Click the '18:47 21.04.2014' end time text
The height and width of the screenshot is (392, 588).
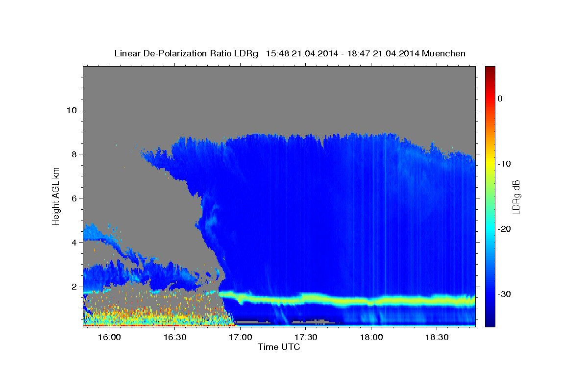click(383, 53)
